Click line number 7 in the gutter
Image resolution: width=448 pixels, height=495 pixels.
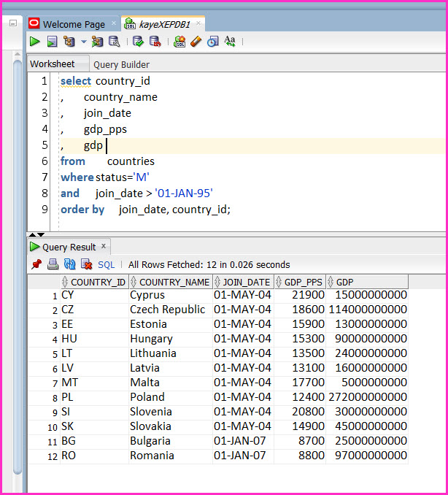[45, 177]
